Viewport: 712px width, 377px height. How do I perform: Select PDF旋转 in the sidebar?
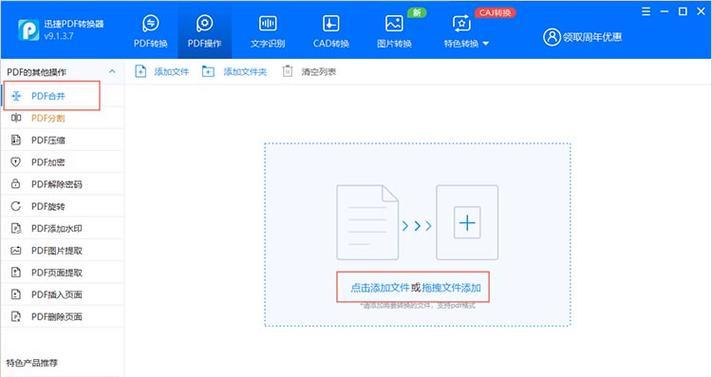click(62, 206)
